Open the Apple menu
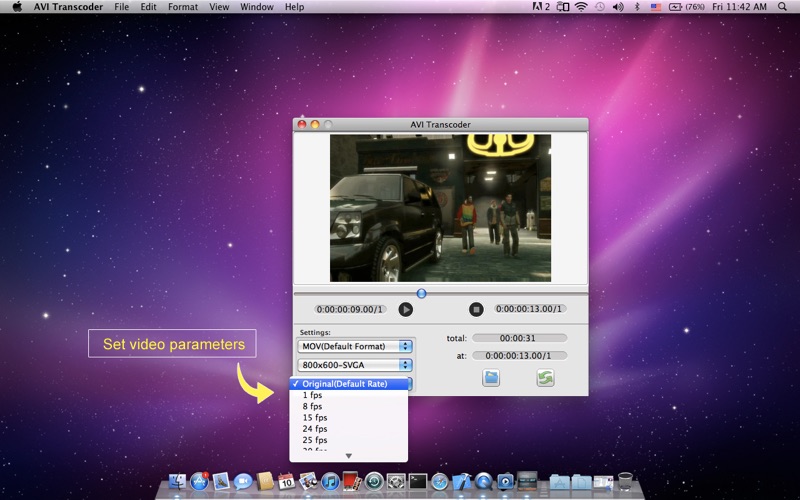The height and width of the screenshot is (500, 800). tap(17, 7)
